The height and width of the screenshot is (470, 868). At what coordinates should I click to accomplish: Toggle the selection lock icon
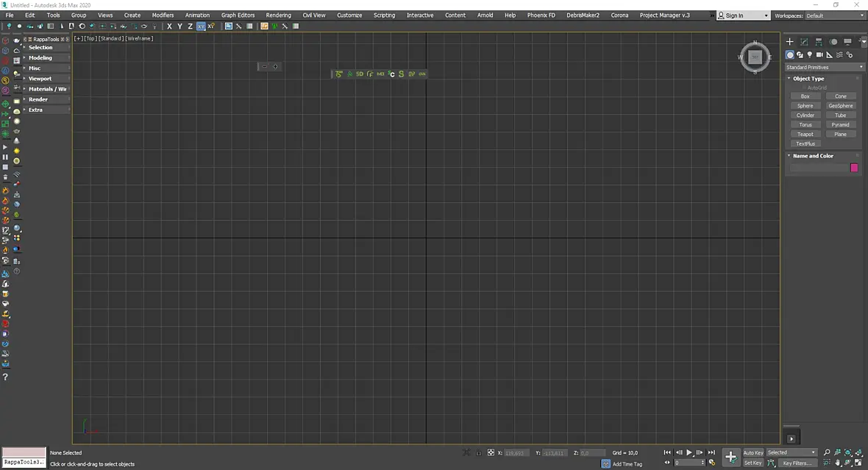pyautogui.click(x=478, y=453)
